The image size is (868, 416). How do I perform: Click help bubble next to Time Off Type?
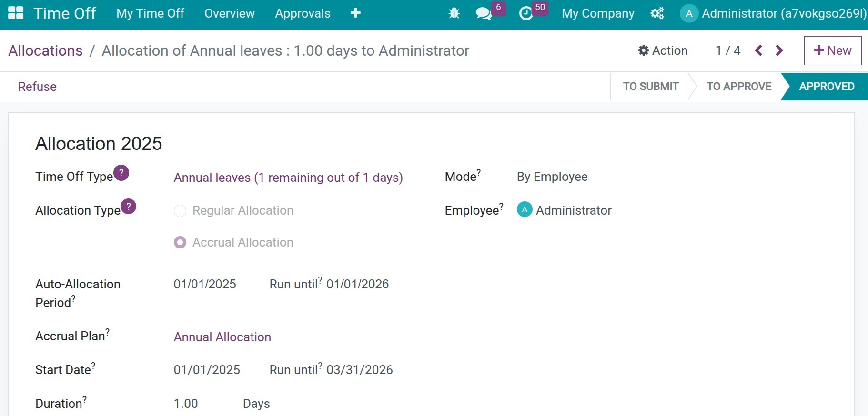pyautogui.click(x=121, y=173)
